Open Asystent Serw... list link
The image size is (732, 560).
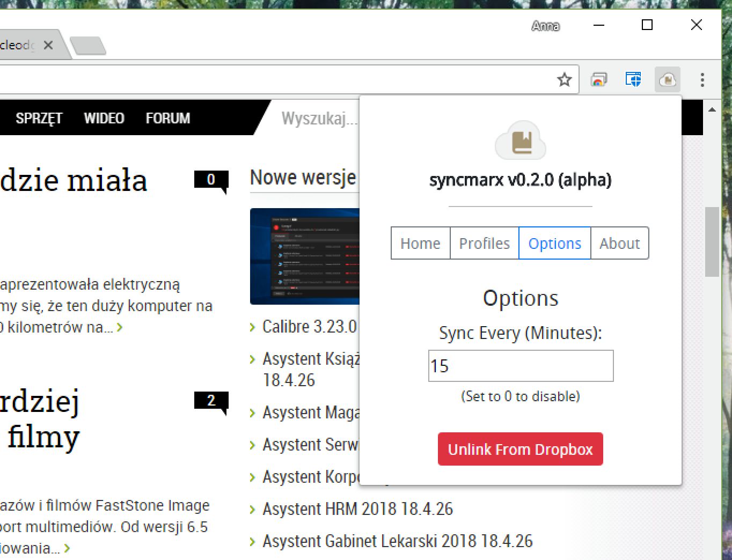[x=310, y=444]
